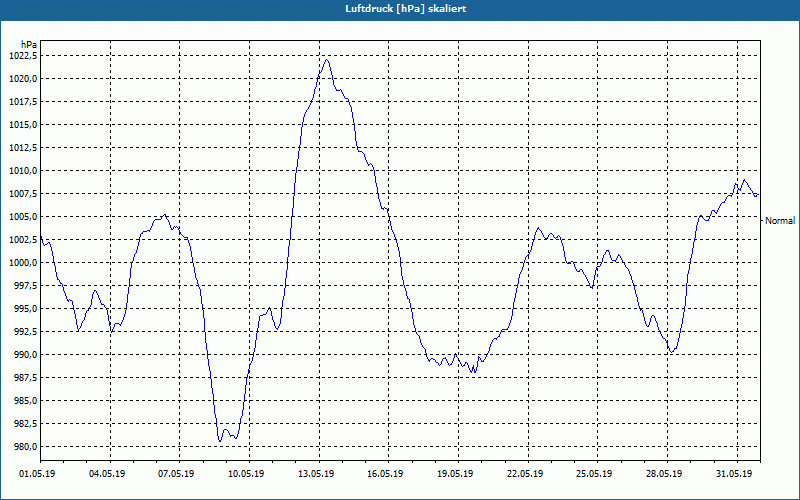Select the 995,0 y-axis value
The image size is (800, 500).
[25, 308]
